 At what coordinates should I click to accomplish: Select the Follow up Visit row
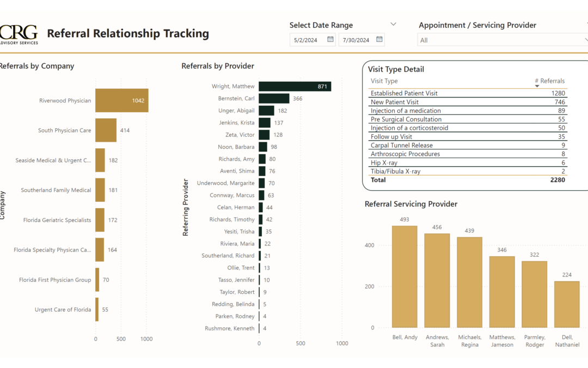(468, 137)
